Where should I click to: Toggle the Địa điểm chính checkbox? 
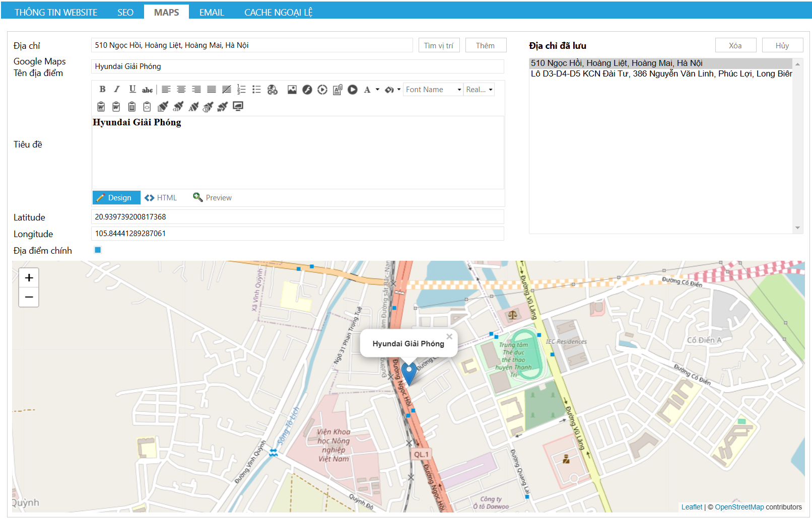[98, 250]
